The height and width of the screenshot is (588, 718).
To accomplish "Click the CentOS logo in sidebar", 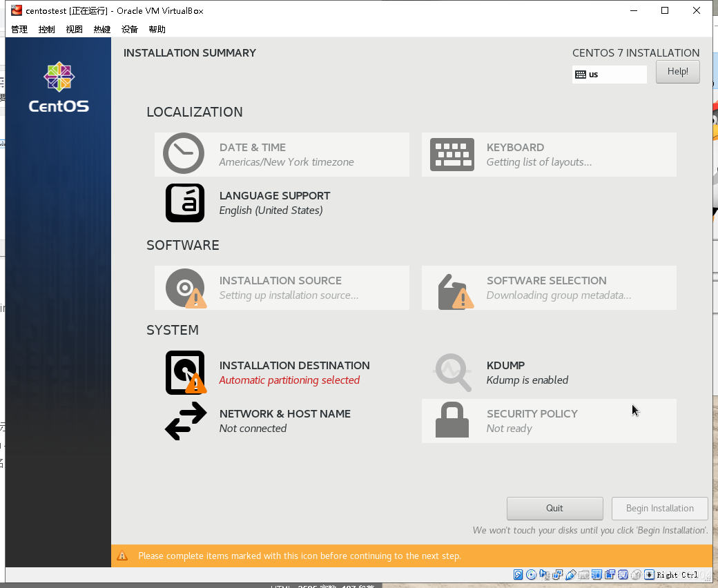I will pos(59,88).
